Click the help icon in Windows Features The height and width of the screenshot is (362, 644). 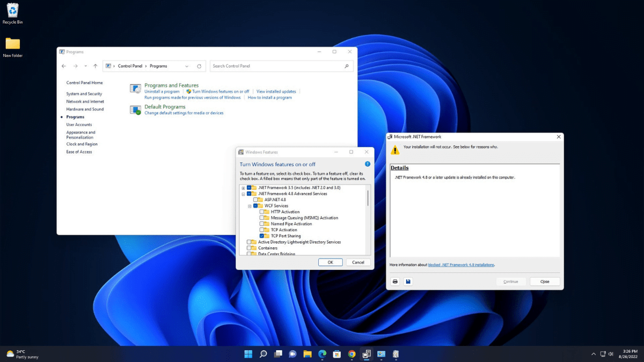(368, 164)
